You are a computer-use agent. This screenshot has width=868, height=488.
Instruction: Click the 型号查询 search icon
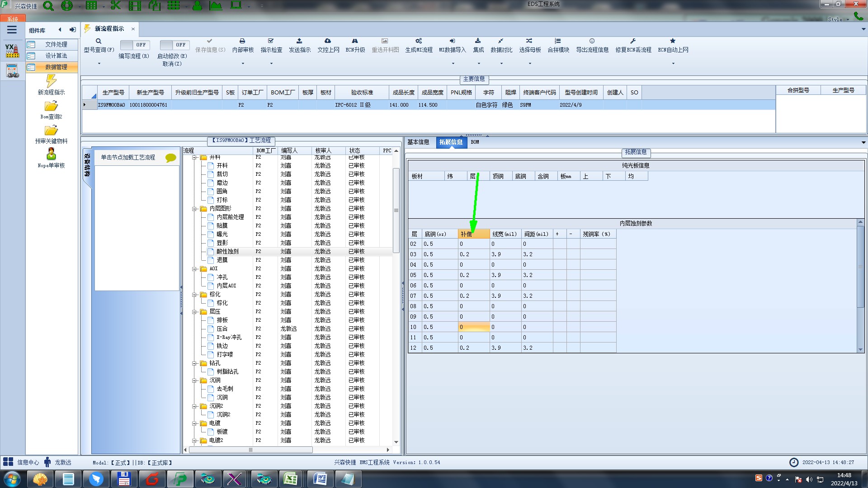click(x=98, y=41)
